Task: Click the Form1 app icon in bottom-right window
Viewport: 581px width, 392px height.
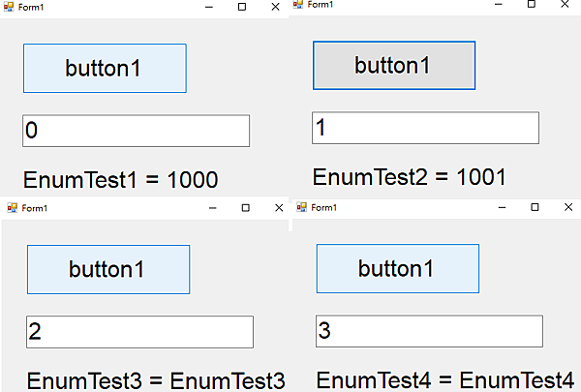Action: tap(301, 207)
